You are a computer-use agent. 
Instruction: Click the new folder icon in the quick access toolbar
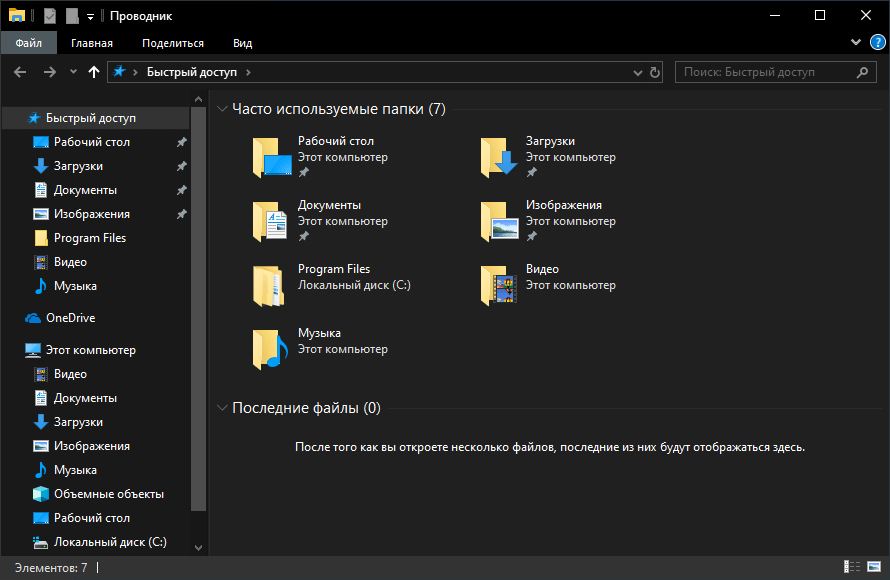pos(72,15)
